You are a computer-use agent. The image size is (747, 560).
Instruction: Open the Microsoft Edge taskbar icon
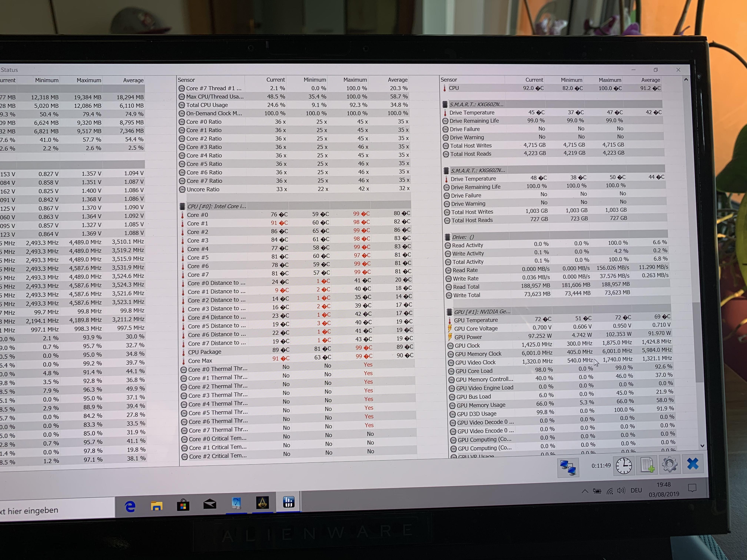coord(130,506)
